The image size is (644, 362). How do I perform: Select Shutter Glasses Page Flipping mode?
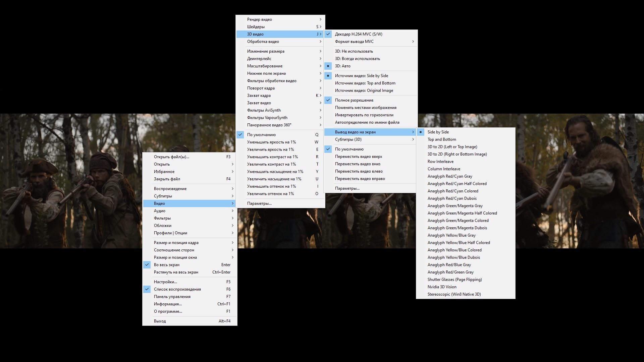point(455,279)
